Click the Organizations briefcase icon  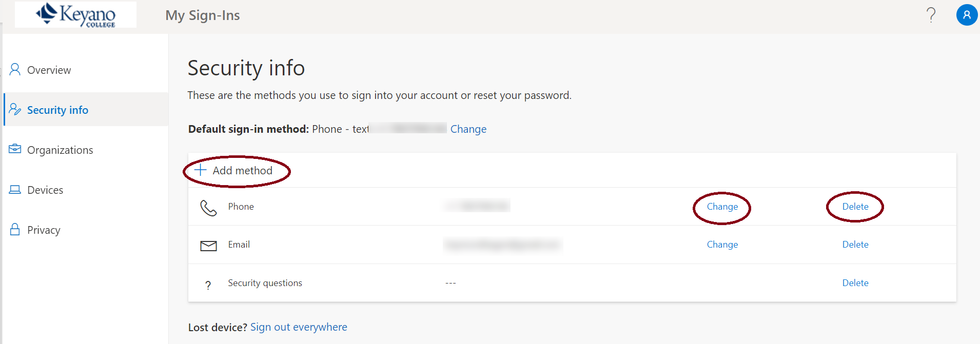pos(15,149)
